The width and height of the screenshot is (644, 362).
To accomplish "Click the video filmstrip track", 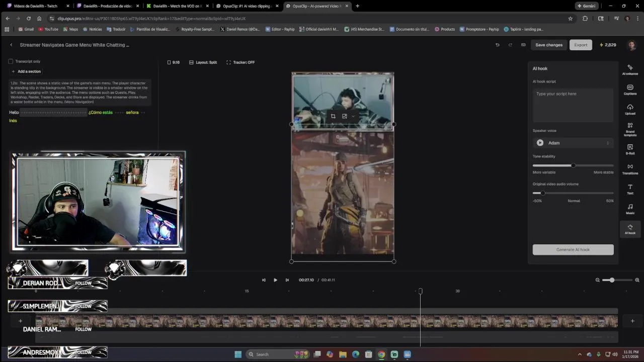I will (x=326, y=321).
